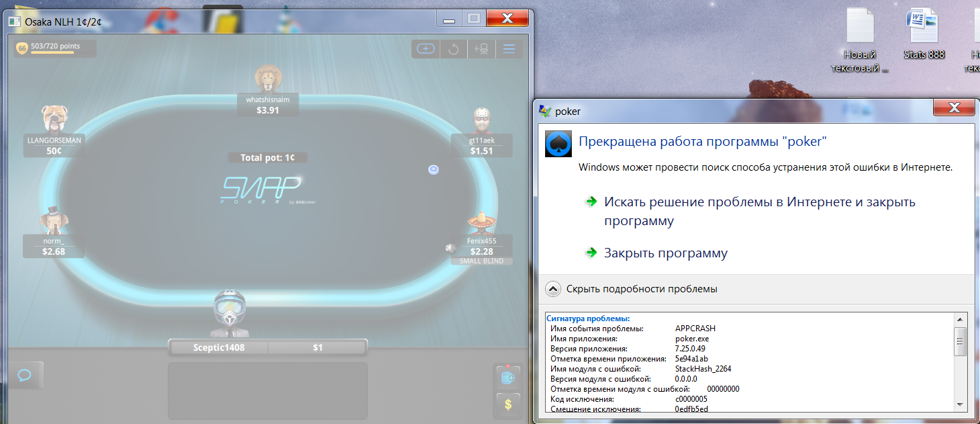Click the 'Сигнатура проблемы:' heading
The image size is (980, 424).
pos(588,319)
